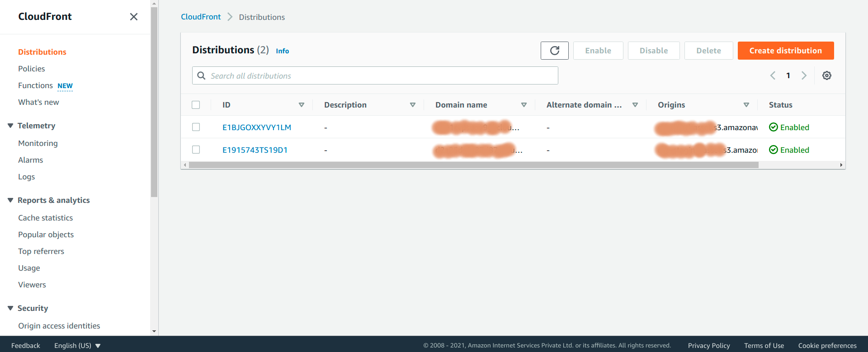Viewport: 868px width, 352px height.
Task: Open Privacy Policy link
Action: pyautogui.click(x=709, y=346)
